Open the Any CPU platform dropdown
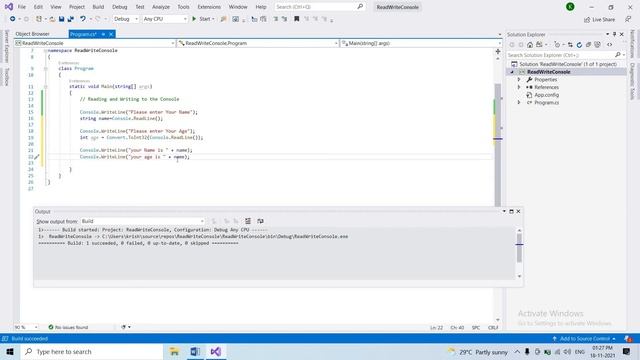 coord(165,19)
